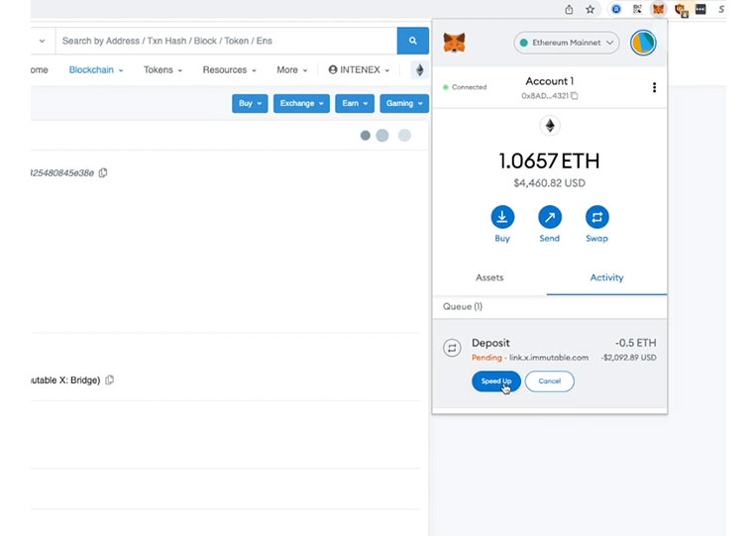Viewport: 756px width, 536px height.
Task: Open the blue Buy dropdown on Etherscan
Action: 250,103
